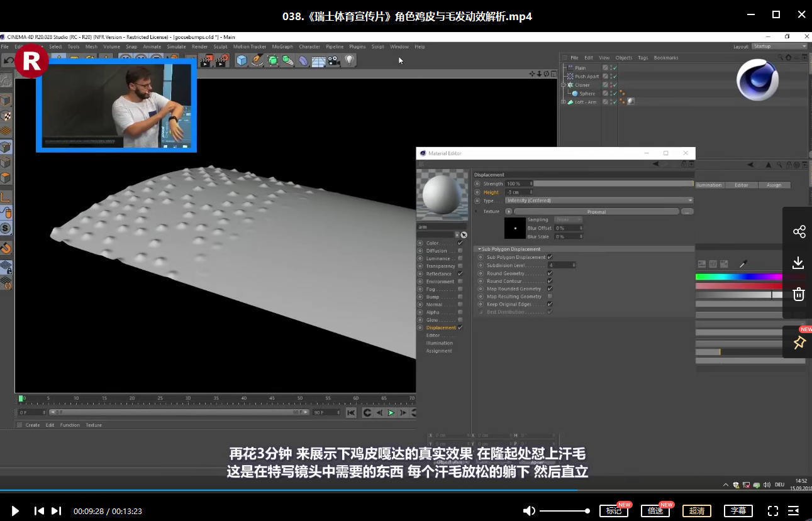Collapse the Sub Polygon Displacement section

[x=480, y=249]
